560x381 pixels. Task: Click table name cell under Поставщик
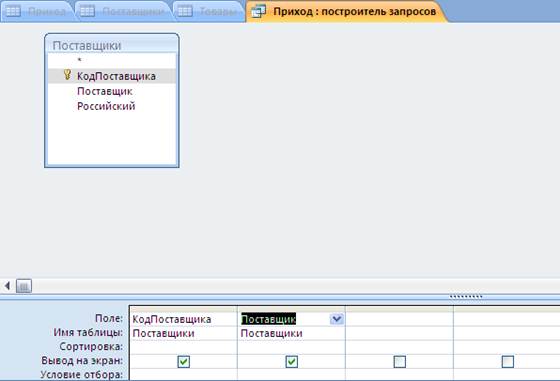point(291,333)
